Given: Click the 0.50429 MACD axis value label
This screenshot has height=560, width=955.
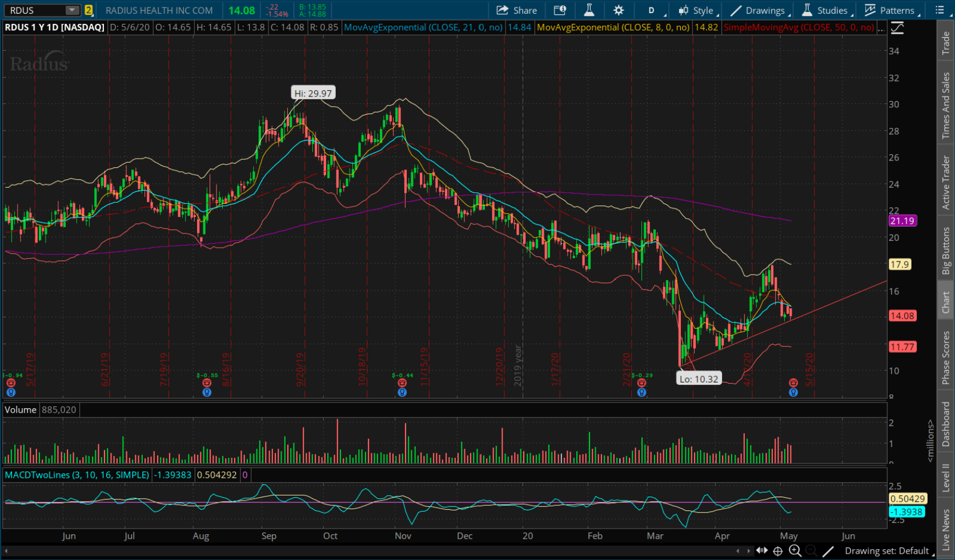Looking at the screenshot, I should pos(908,499).
